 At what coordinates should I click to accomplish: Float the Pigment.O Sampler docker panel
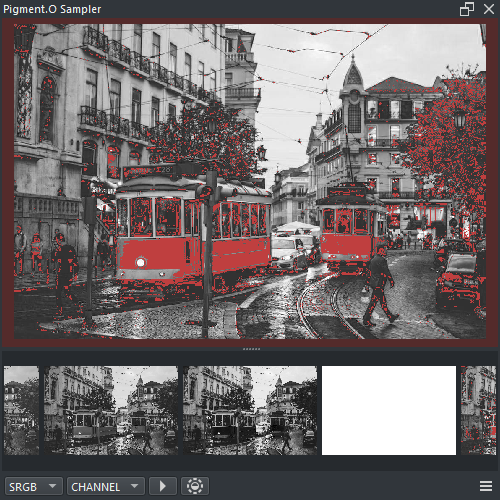[x=467, y=9]
